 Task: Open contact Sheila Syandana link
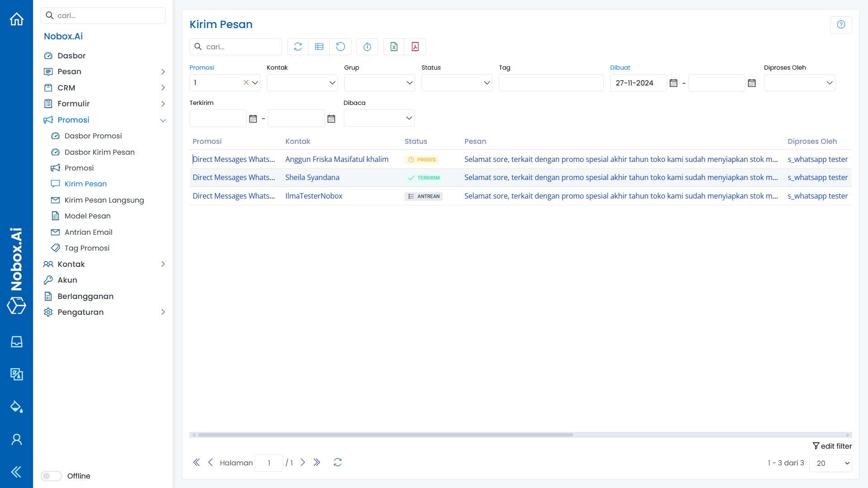point(312,177)
